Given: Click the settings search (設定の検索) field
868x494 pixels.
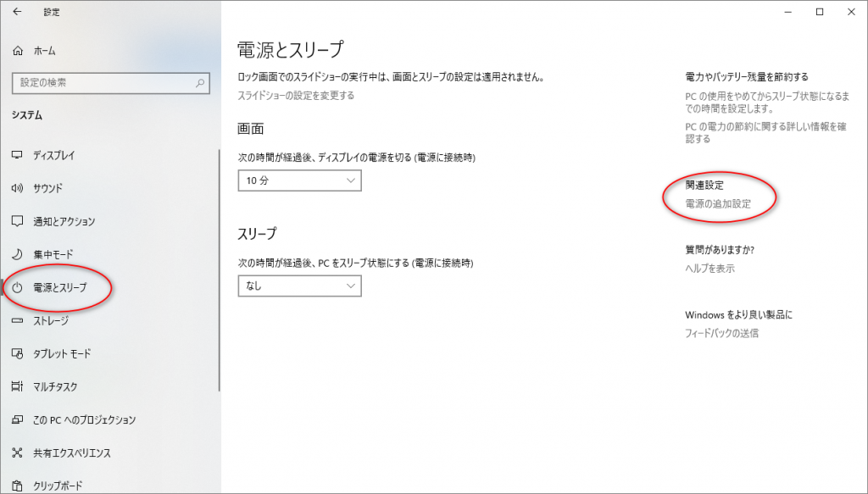Looking at the screenshot, I should coord(102,83).
